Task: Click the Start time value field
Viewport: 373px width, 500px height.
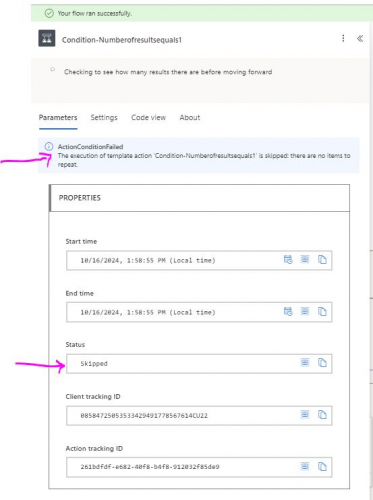Action: 199,260
